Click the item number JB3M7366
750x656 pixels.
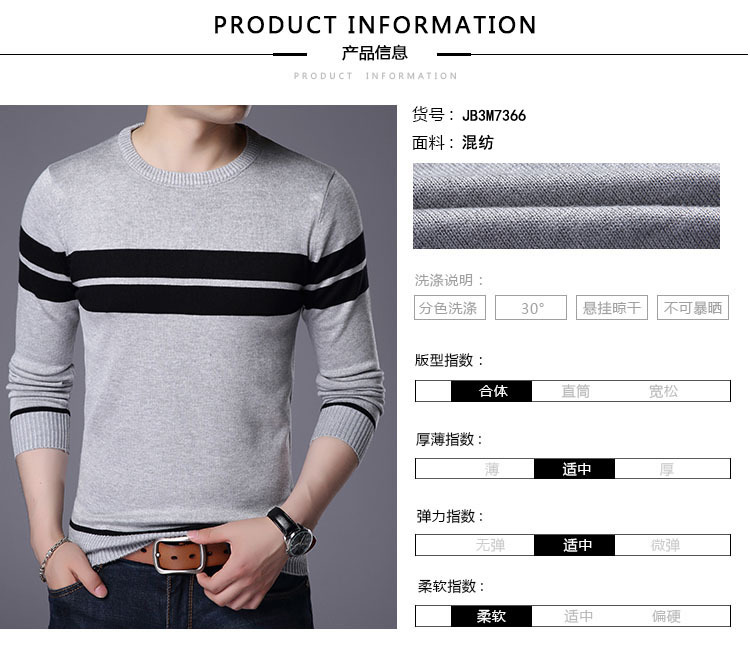(x=494, y=115)
